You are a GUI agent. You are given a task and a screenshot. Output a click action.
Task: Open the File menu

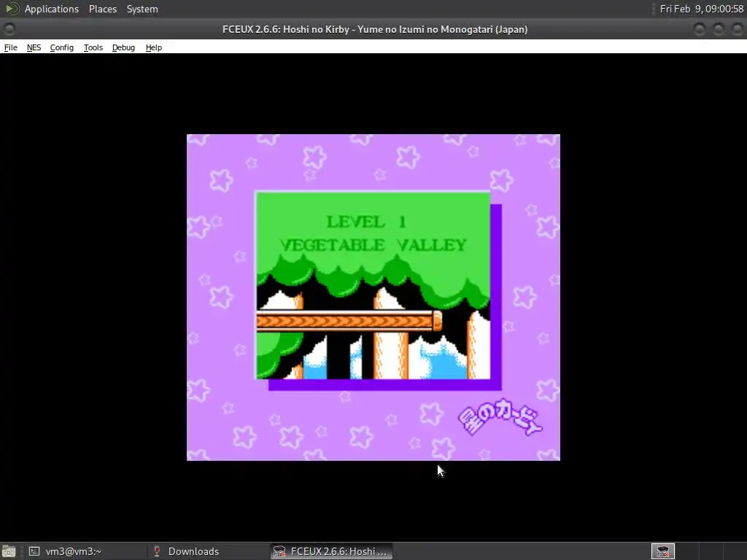point(10,47)
